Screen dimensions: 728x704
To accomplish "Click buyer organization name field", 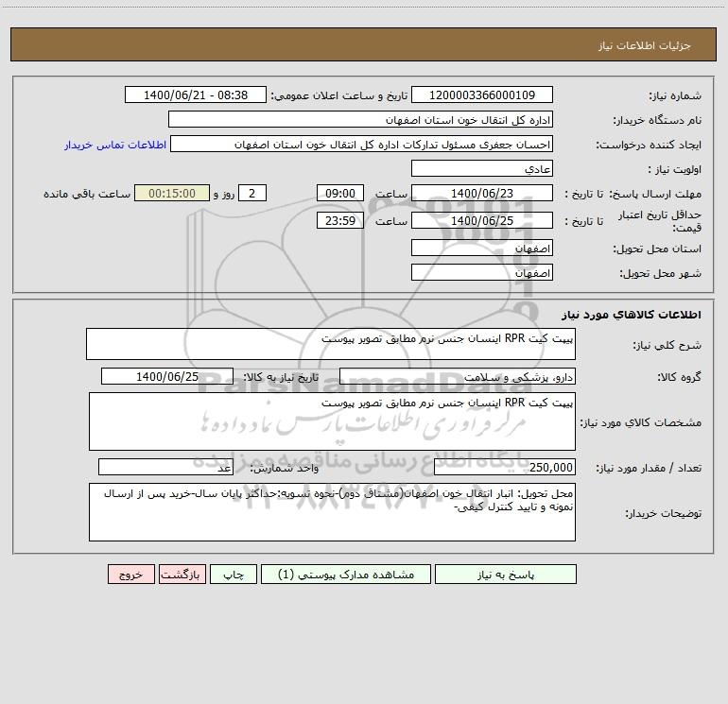I will 360,120.
